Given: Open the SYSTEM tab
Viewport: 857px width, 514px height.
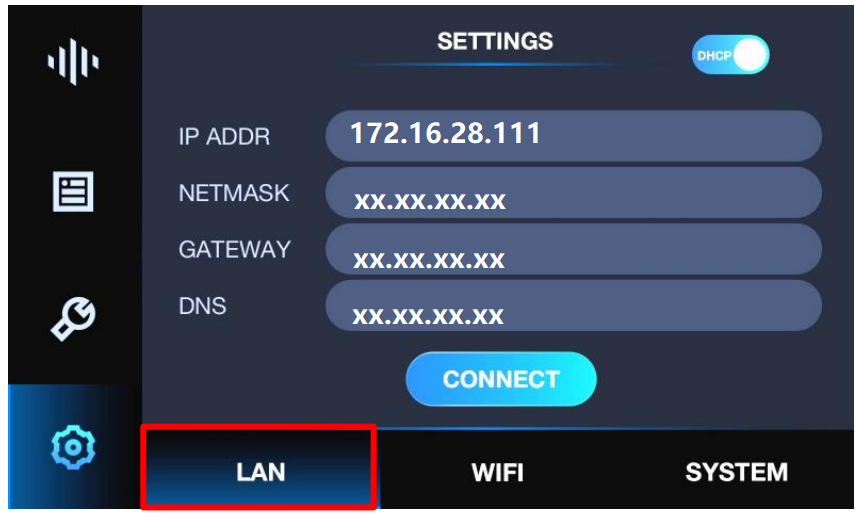Looking at the screenshot, I should [736, 472].
